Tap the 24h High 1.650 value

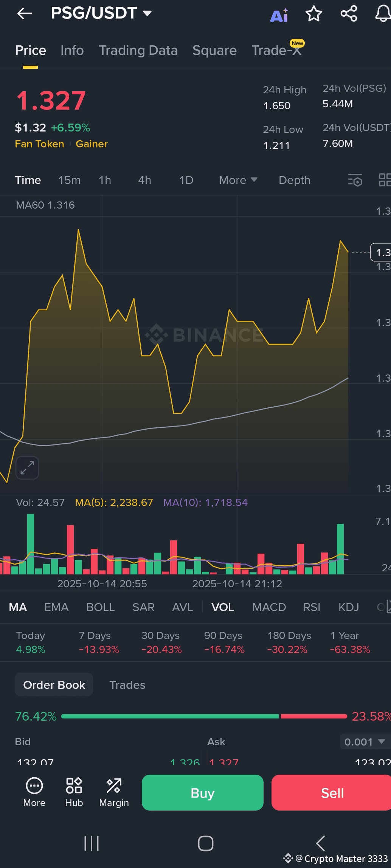[x=277, y=106]
